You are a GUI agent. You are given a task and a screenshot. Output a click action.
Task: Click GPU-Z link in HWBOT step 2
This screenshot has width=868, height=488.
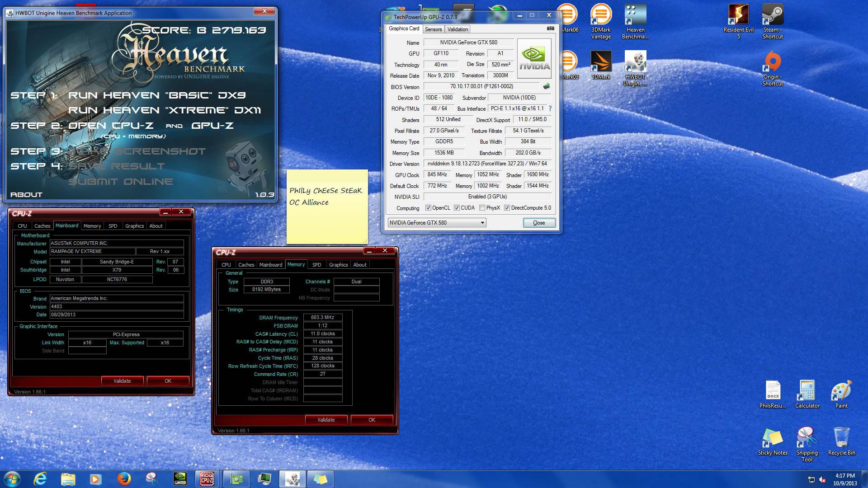coord(212,126)
